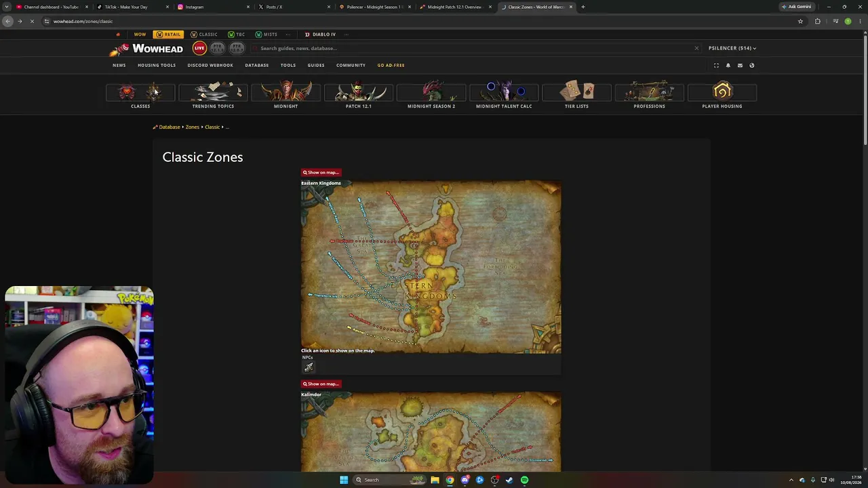Image resolution: width=868 pixels, height=488 pixels.
Task: Open the Zones breadcrumb link
Action: click(x=193, y=127)
